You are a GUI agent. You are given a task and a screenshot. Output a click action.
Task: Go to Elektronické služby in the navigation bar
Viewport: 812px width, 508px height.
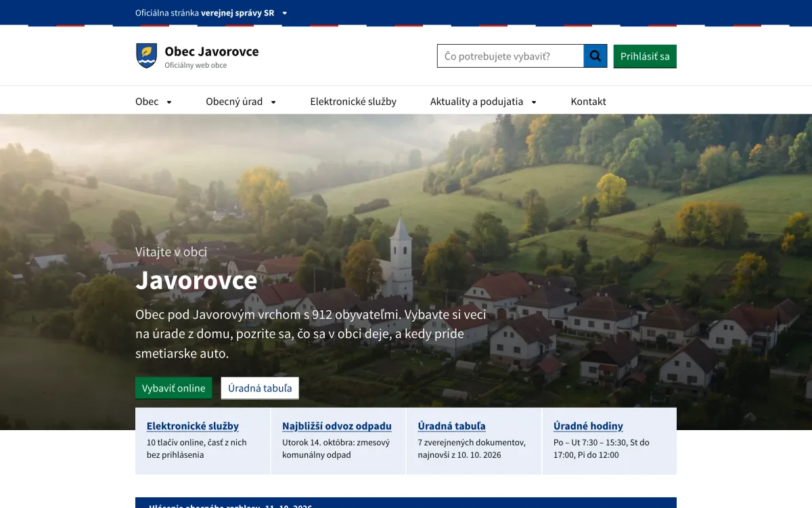(353, 102)
